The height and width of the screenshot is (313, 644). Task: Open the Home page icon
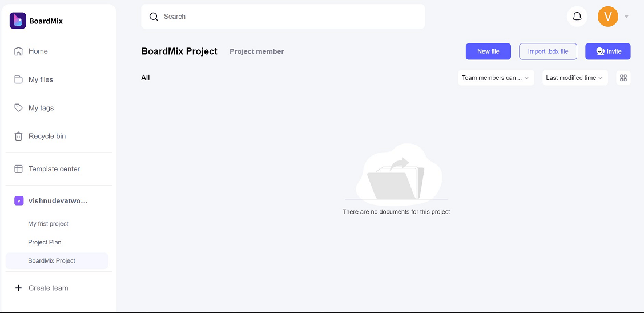click(x=18, y=51)
